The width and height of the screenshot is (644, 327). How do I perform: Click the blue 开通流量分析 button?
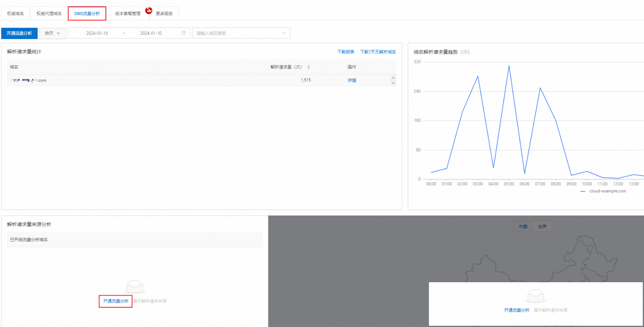point(19,33)
